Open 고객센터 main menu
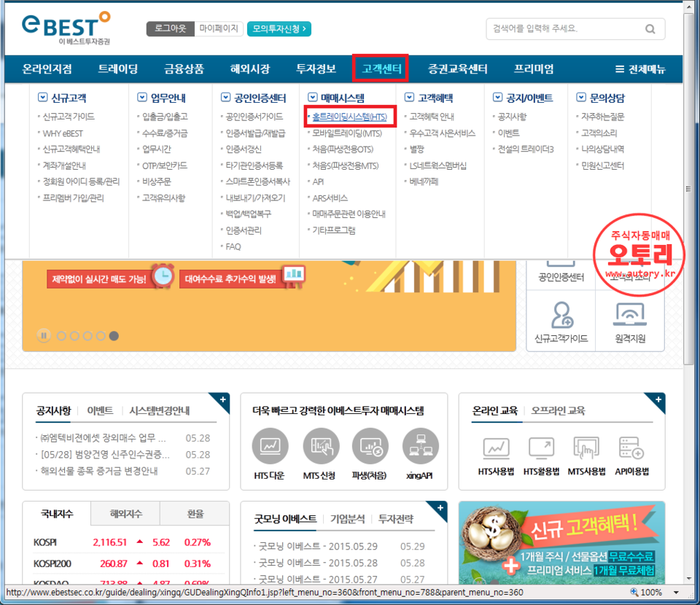Screen dimensions: 700x605 (381, 69)
